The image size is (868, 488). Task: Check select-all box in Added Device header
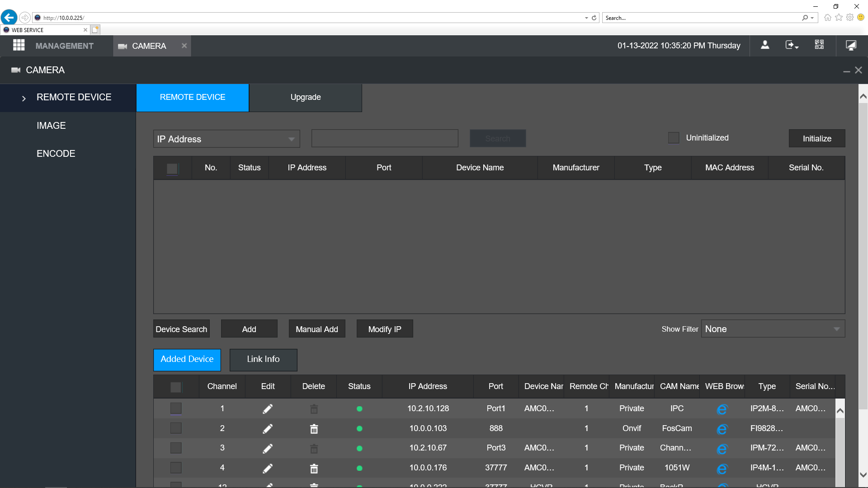(x=176, y=387)
